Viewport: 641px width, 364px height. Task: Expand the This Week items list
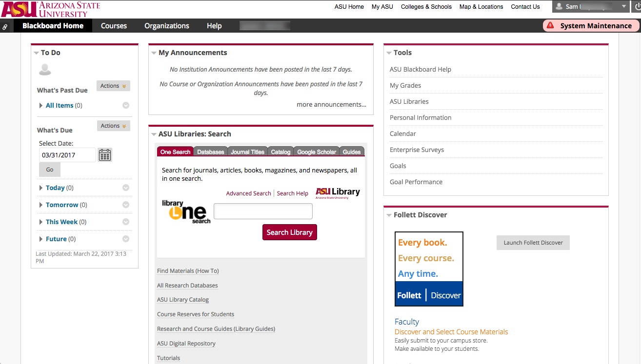pyautogui.click(x=41, y=222)
